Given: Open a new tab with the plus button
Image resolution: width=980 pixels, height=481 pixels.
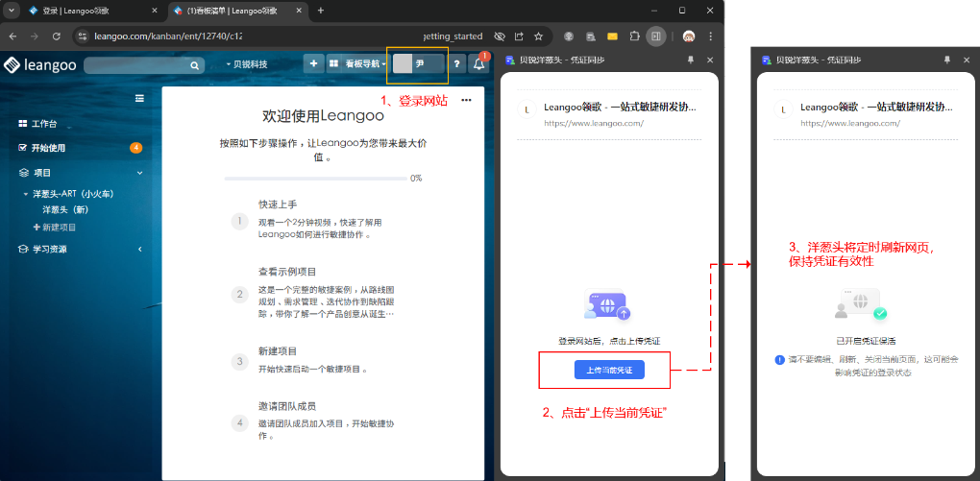Looking at the screenshot, I should click(321, 11).
